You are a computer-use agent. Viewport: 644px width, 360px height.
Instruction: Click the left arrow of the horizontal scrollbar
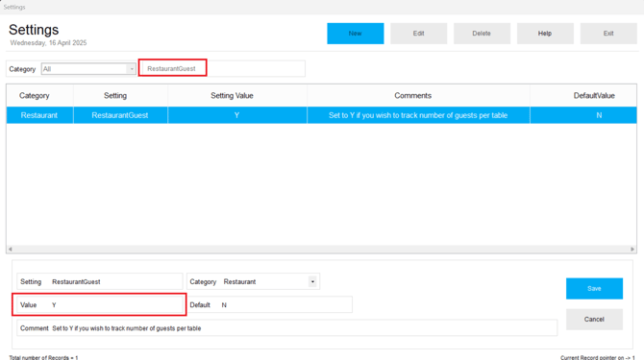[x=10, y=249]
